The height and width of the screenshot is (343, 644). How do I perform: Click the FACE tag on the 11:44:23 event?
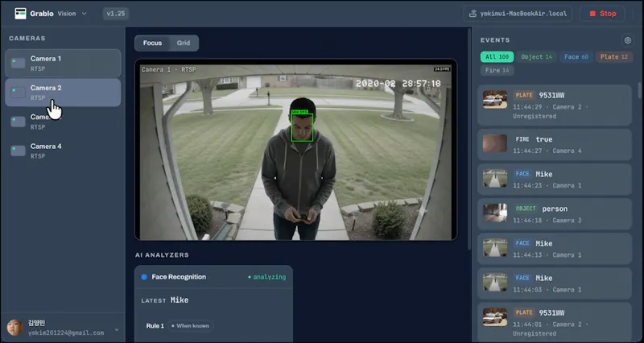tap(522, 174)
